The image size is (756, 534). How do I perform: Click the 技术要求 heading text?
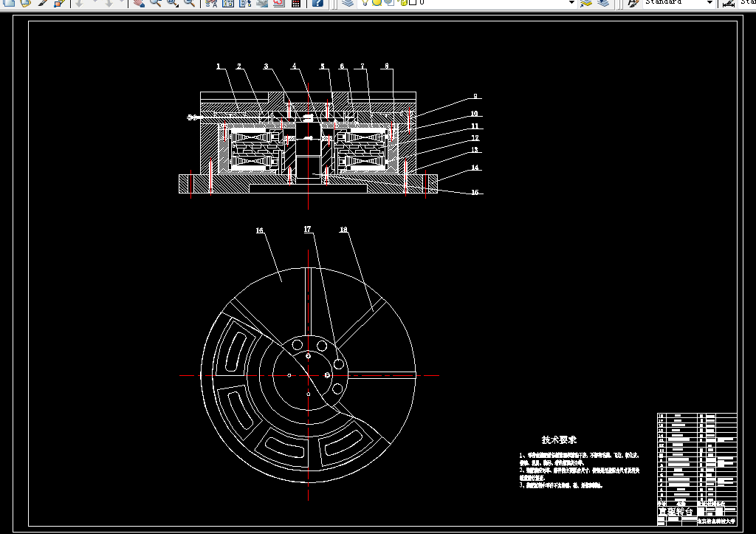559,440
